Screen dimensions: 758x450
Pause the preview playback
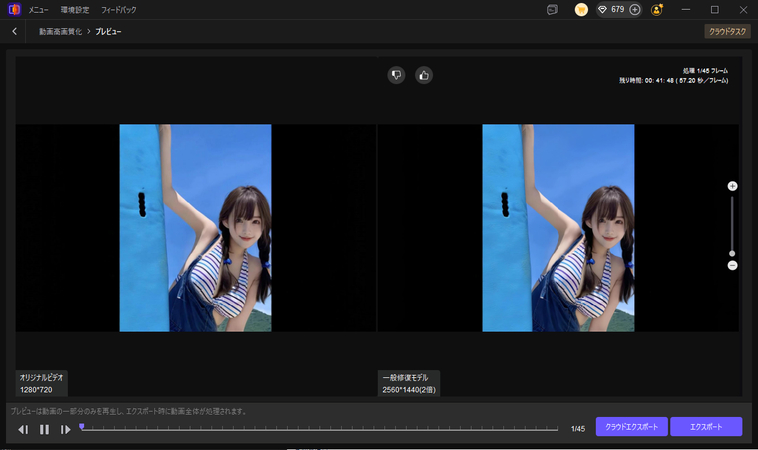click(44, 429)
